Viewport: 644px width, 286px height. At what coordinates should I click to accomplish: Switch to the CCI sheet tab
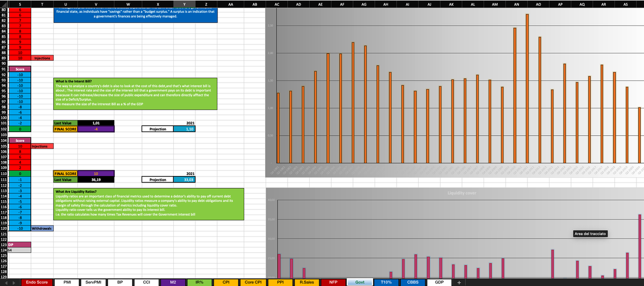[147, 282]
